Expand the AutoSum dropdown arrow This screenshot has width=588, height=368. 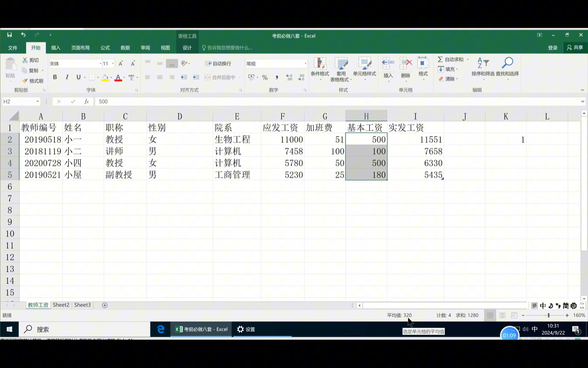[x=468, y=59]
